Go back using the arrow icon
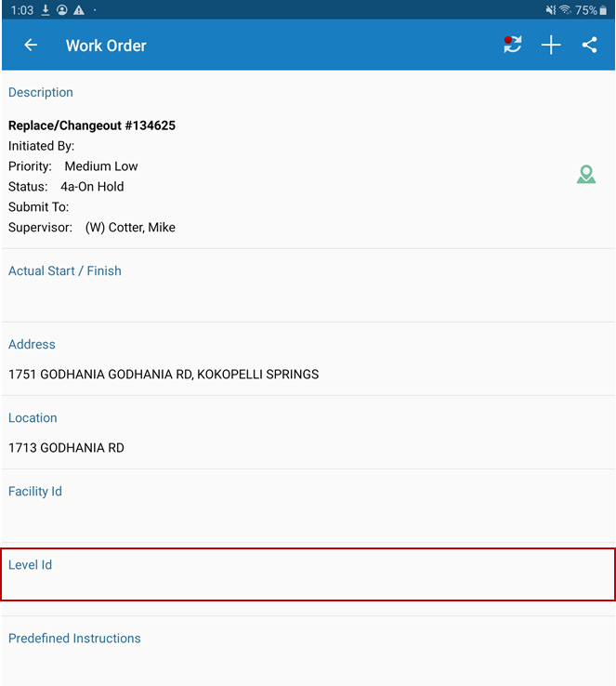Viewport: 616px width, 686px height. point(31,46)
